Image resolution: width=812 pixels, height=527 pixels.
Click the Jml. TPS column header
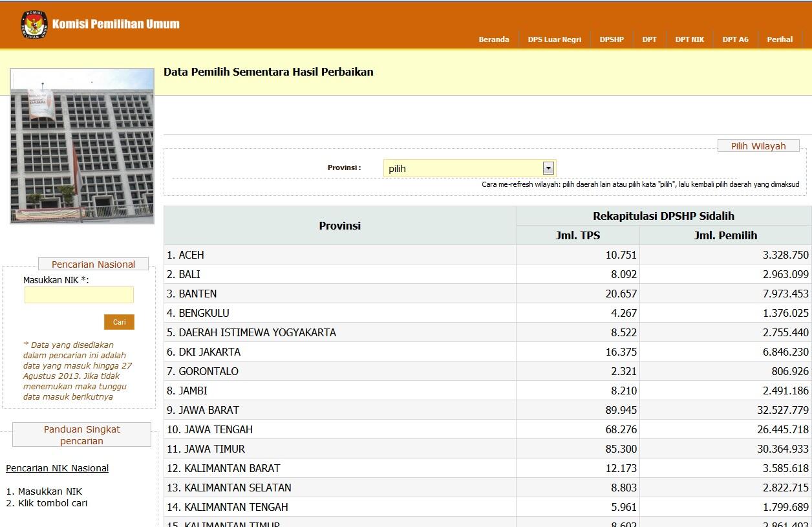click(x=578, y=235)
